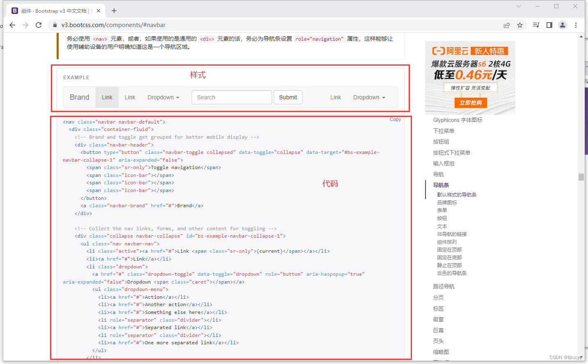Viewport: 588px width, 364px height.
Task: Open the left Dropdown in navbar
Action: pyautogui.click(x=163, y=97)
